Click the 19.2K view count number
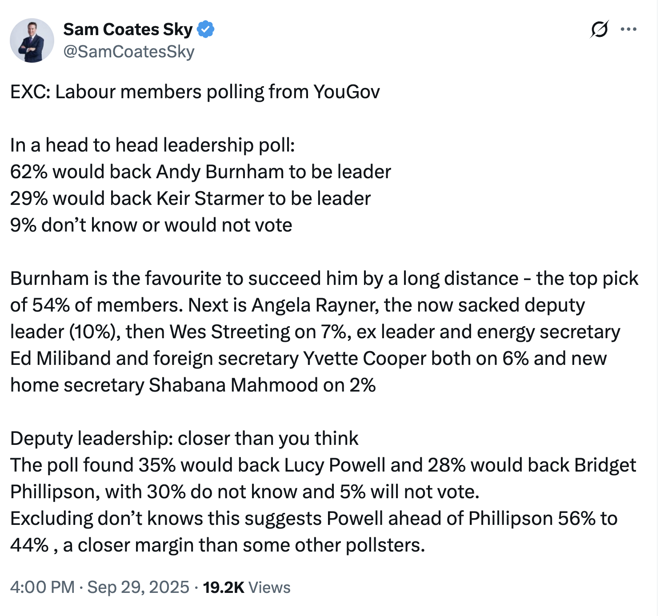This screenshot has height=616, width=672. (x=224, y=587)
